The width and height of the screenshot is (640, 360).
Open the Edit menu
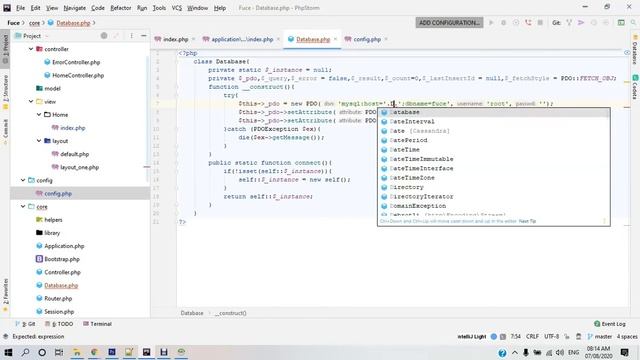[36, 8]
